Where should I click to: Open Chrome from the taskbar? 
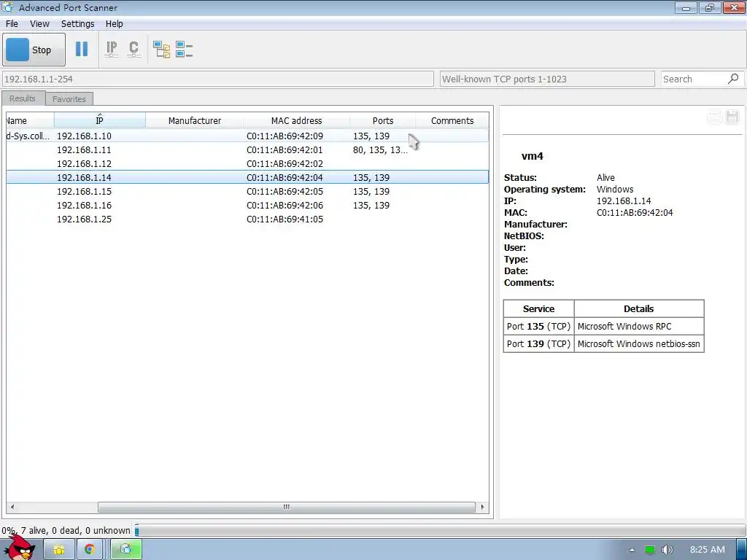coord(89,550)
